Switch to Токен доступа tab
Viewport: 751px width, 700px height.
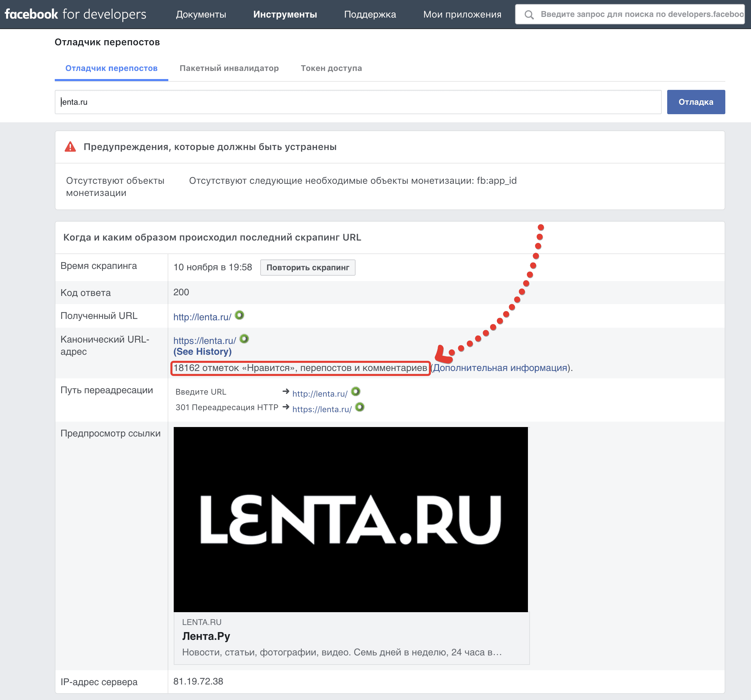pyautogui.click(x=331, y=68)
